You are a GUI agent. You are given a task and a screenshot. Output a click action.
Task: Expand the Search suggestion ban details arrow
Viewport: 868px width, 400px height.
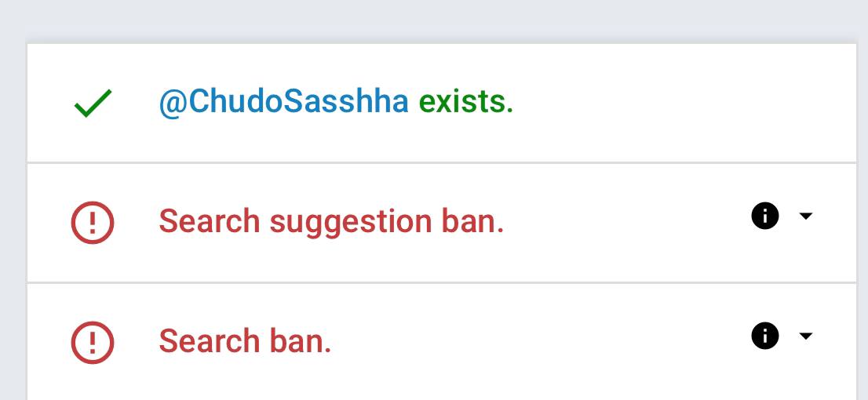pyautogui.click(x=806, y=216)
